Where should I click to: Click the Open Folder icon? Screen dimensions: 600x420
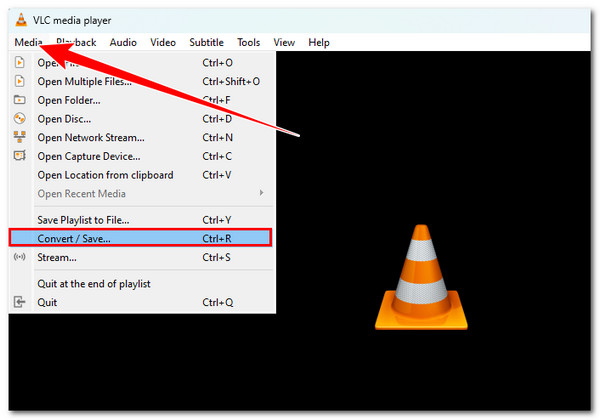click(20, 100)
